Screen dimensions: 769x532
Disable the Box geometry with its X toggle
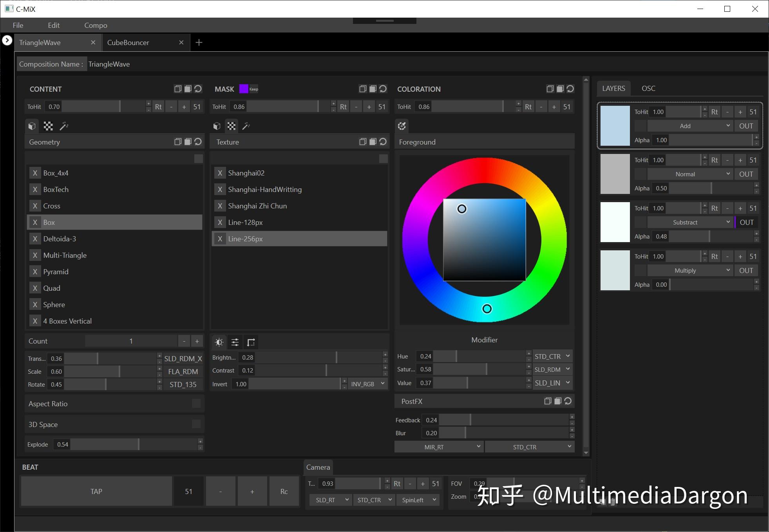(35, 222)
